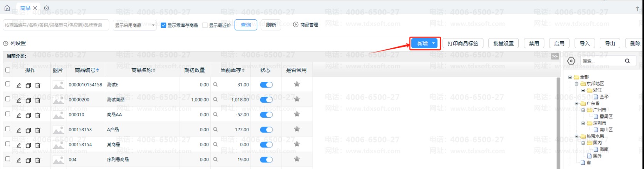Viewport: 644px width, 169px height.
Task: Toggle status switch for 某商品 row
Action: click(x=266, y=145)
